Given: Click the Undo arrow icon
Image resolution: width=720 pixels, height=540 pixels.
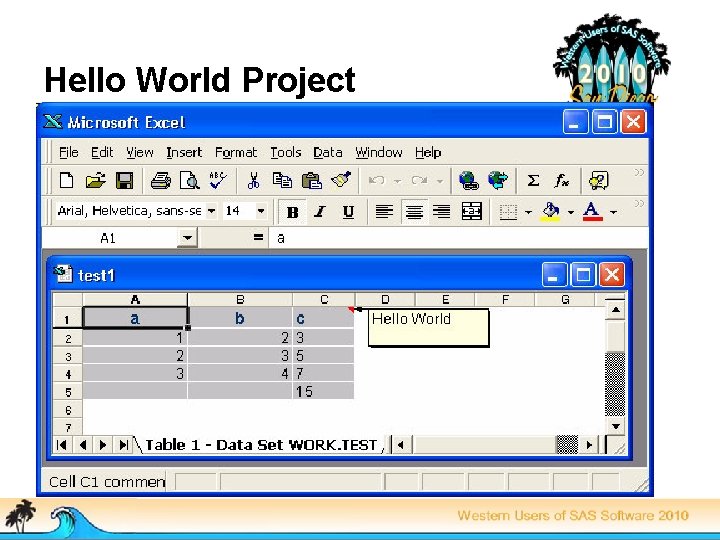Looking at the screenshot, I should [x=377, y=180].
